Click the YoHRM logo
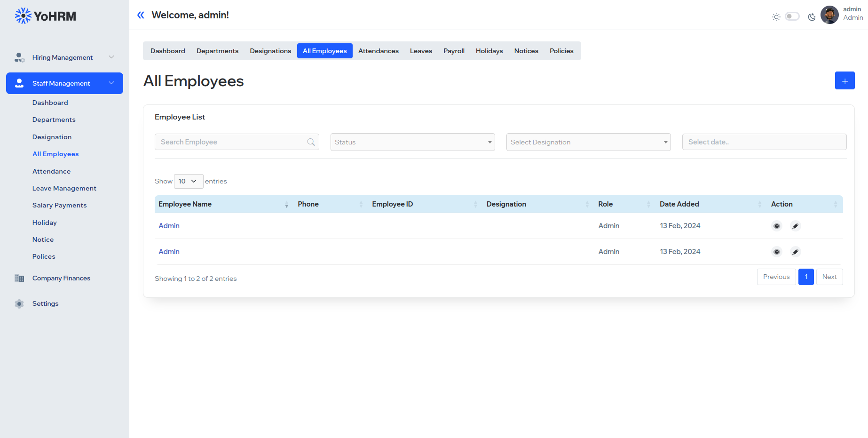This screenshot has width=868, height=438. coord(46,16)
